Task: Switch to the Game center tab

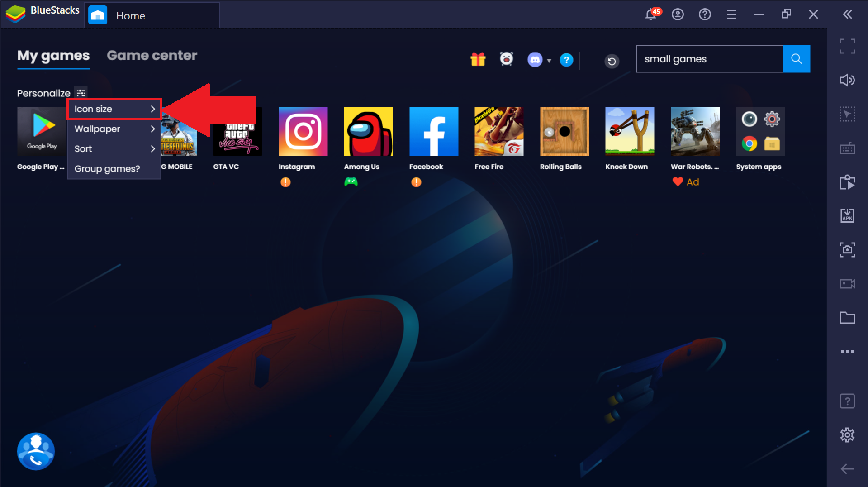Action: (x=152, y=56)
